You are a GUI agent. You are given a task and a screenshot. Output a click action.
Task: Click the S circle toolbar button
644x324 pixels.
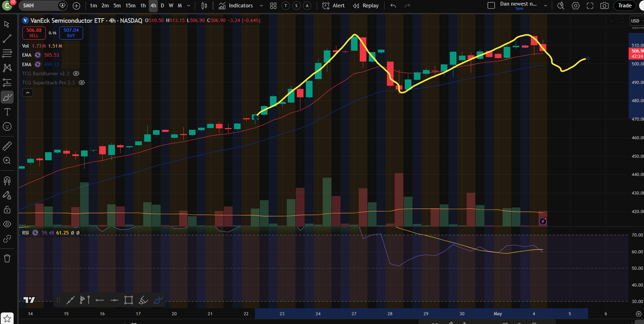pyautogui.click(x=296, y=5)
